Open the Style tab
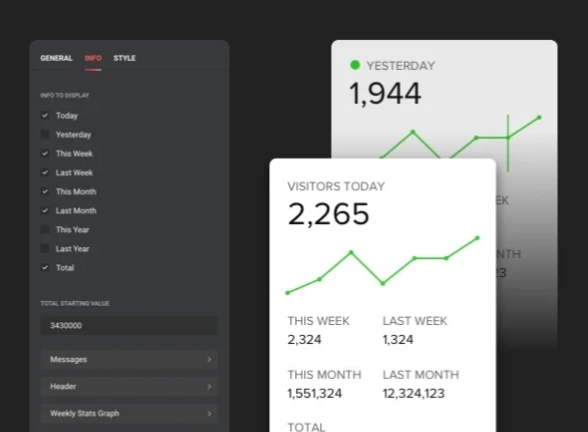This screenshot has width=588, height=432. pyautogui.click(x=124, y=58)
